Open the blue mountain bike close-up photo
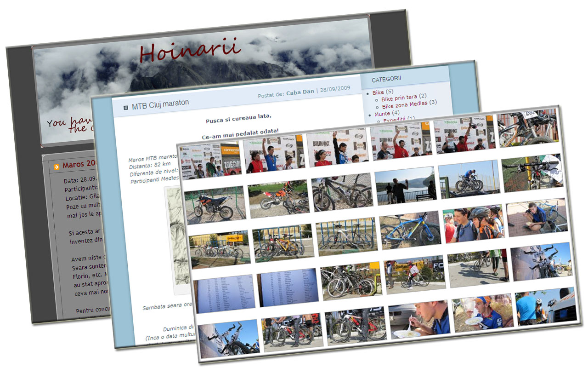588x368 pixels. coord(410,229)
